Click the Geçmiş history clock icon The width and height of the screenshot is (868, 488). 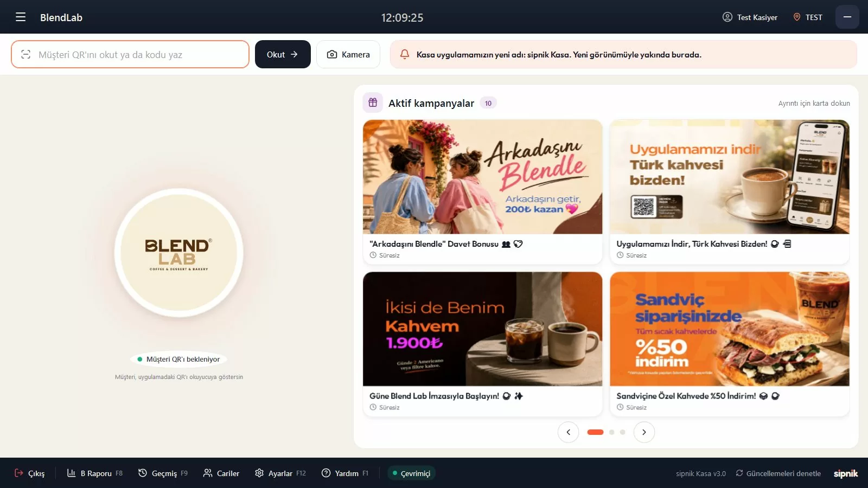pyautogui.click(x=143, y=473)
